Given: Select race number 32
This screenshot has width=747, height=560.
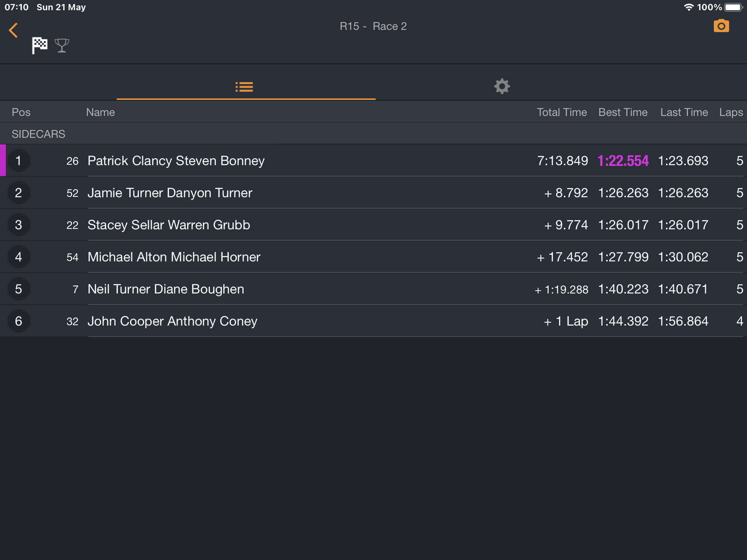Looking at the screenshot, I should tap(72, 322).
